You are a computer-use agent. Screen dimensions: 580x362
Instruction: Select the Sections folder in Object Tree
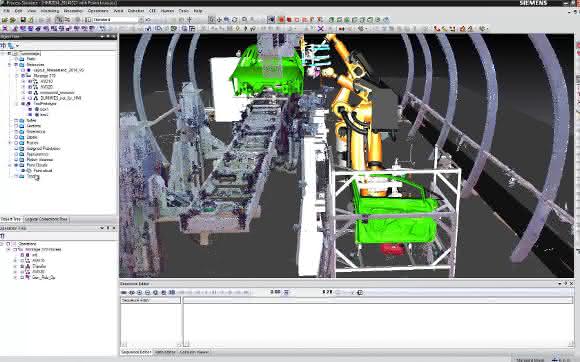34,126
